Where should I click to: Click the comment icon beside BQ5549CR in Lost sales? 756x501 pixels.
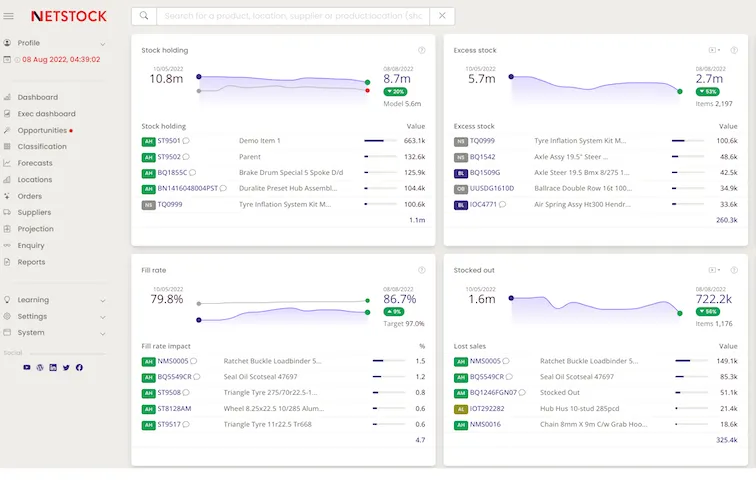(509, 377)
